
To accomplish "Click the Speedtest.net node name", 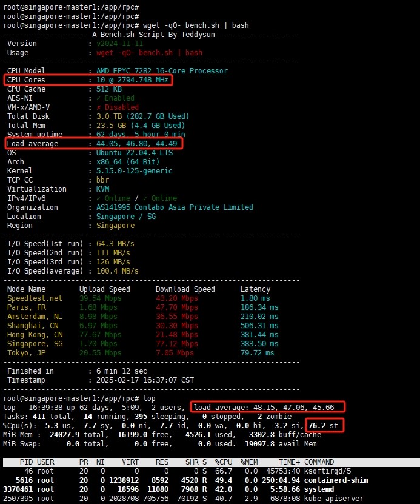I will (35, 298).
